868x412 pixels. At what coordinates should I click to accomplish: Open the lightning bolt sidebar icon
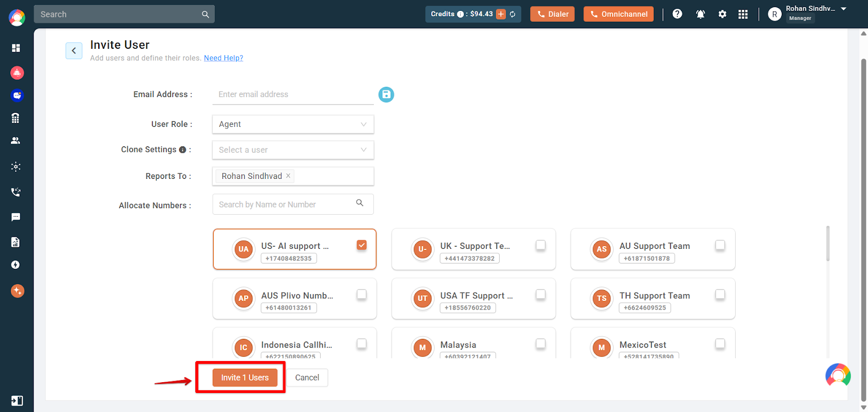(16, 265)
